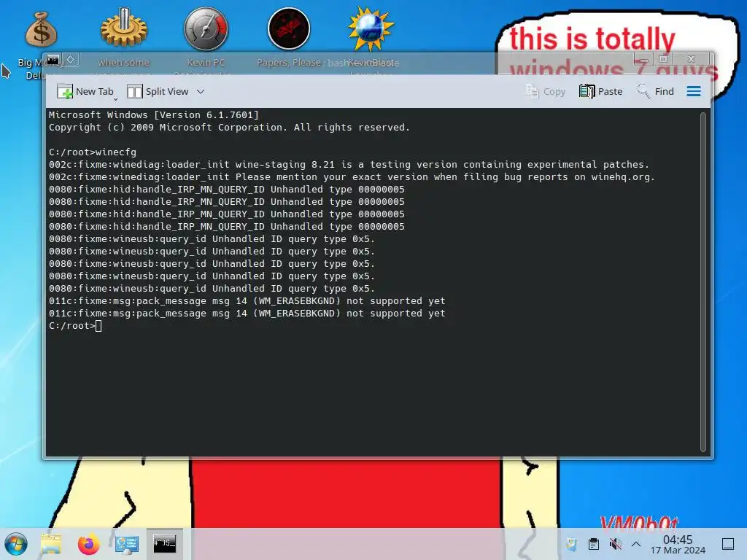Click the Copy toolbar button
This screenshot has width=747, height=560.
546,91
